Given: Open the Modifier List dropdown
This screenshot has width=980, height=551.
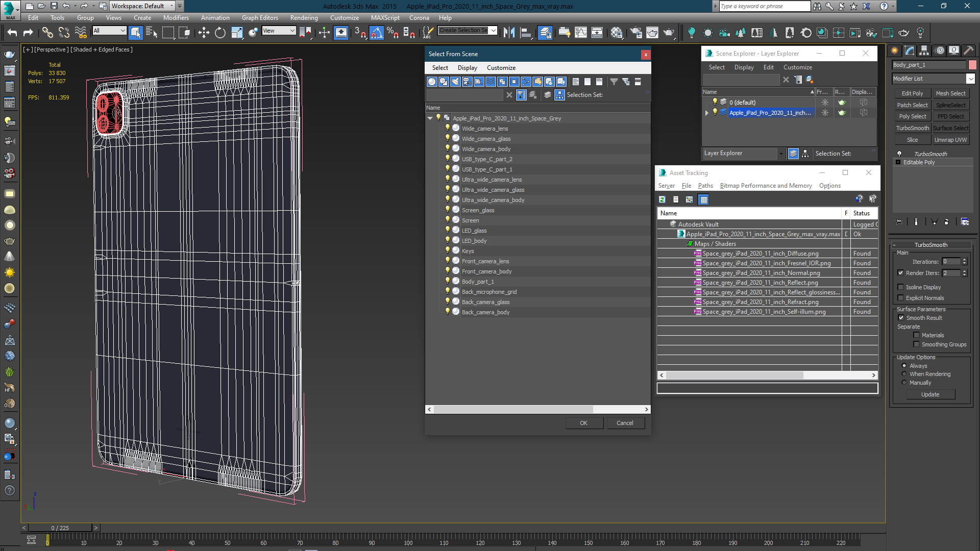Looking at the screenshot, I should (970, 79).
